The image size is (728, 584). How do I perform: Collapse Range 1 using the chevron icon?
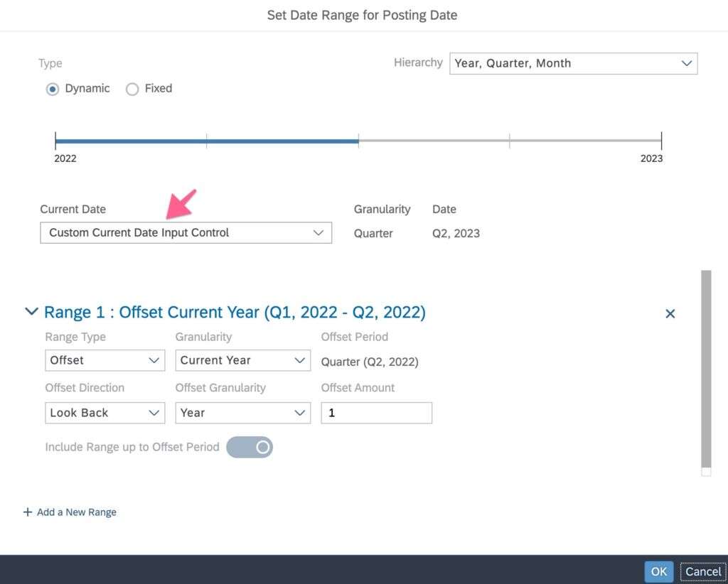coord(31,312)
